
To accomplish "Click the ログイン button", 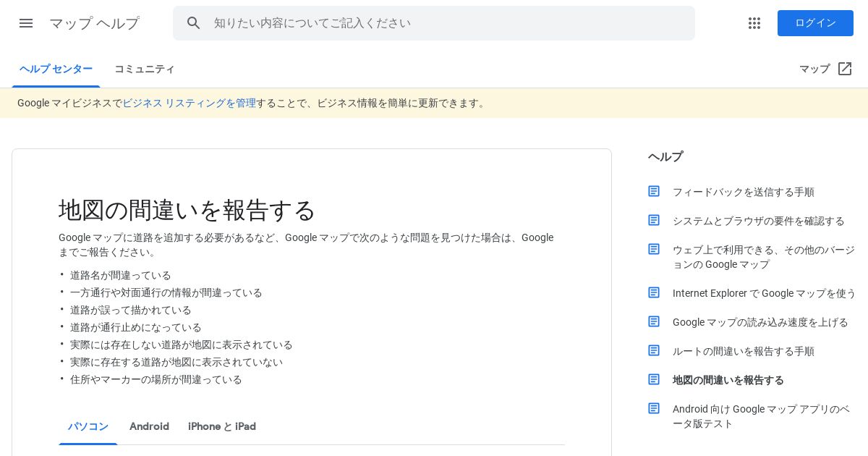I will (x=815, y=23).
